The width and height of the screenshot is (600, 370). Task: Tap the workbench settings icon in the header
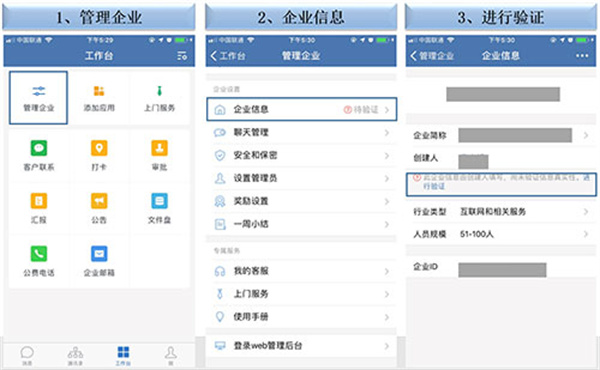[x=182, y=56]
